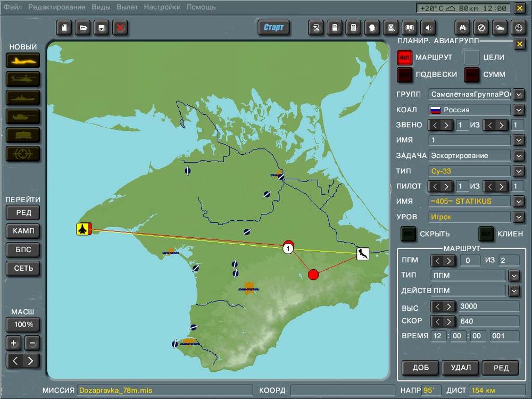Toggle the МАРШРУТ (route) switch
The height and width of the screenshot is (399, 532).
coord(404,57)
